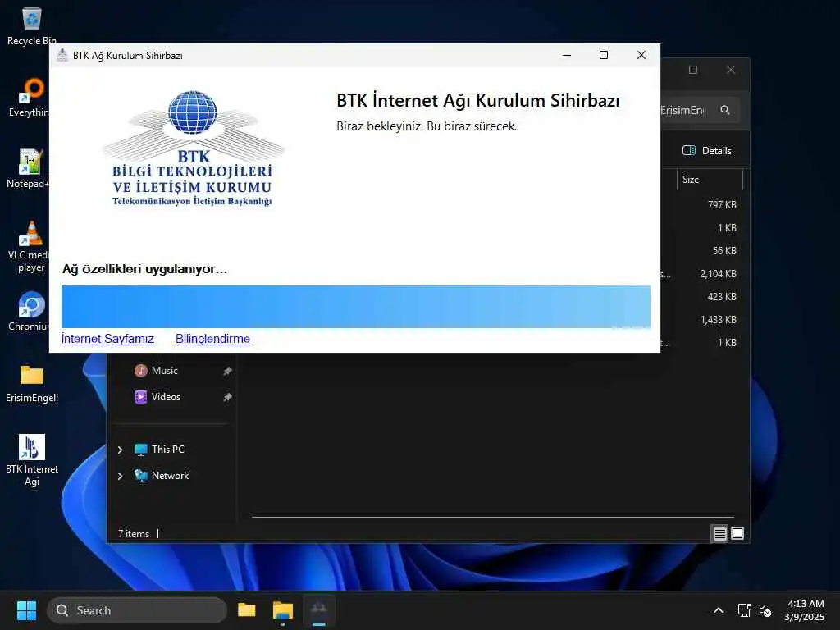
Task: Open the Windows Start menu
Action: click(26, 610)
